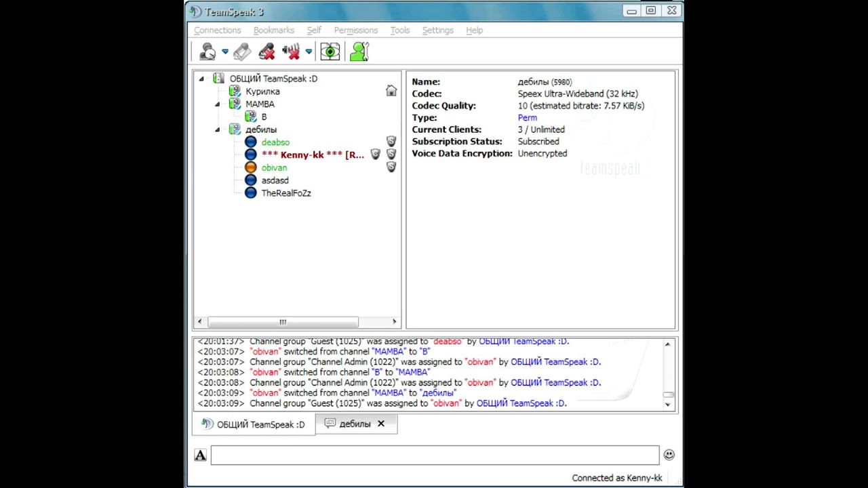
Task: Collapse the МАМВА channel
Action: [x=218, y=104]
